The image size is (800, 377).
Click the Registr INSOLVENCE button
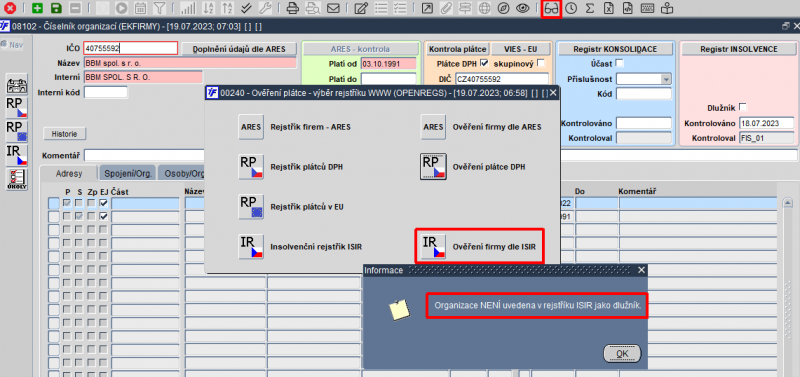tap(738, 49)
